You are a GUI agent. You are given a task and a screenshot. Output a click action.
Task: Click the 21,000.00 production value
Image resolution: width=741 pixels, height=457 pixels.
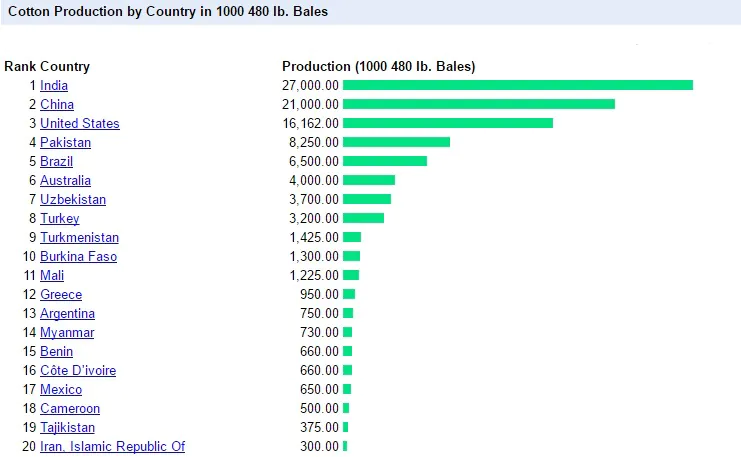[x=310, y=104]
